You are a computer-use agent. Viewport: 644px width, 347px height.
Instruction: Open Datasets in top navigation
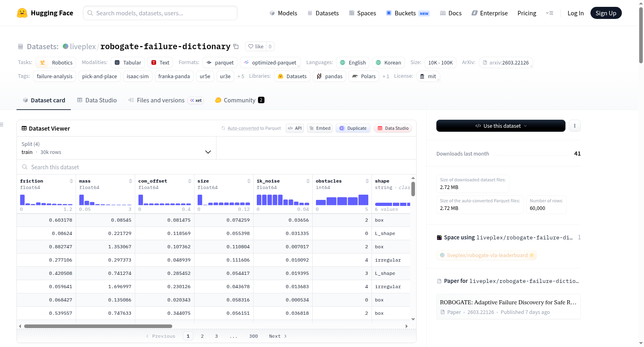323,13
